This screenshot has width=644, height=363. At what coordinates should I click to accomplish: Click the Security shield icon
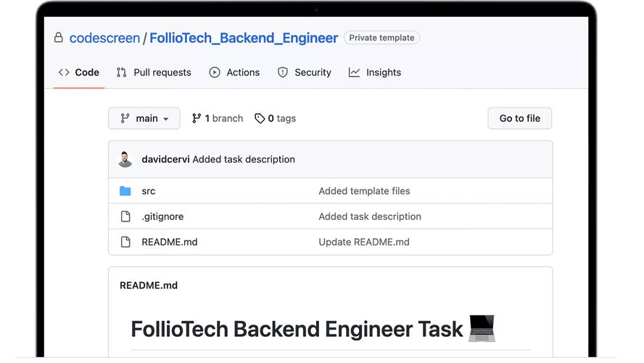(x=283, y=73)
